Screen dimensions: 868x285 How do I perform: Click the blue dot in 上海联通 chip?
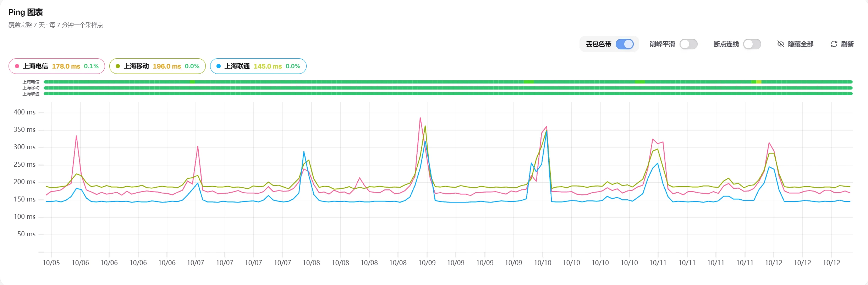[x=219, y=66]
